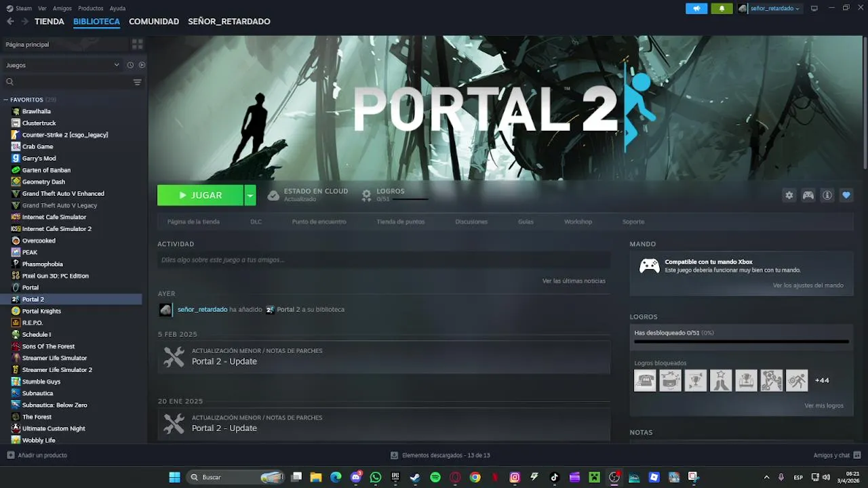Open the Guías tab
This screenshot has height=488, width=868.
pos(526,222)
